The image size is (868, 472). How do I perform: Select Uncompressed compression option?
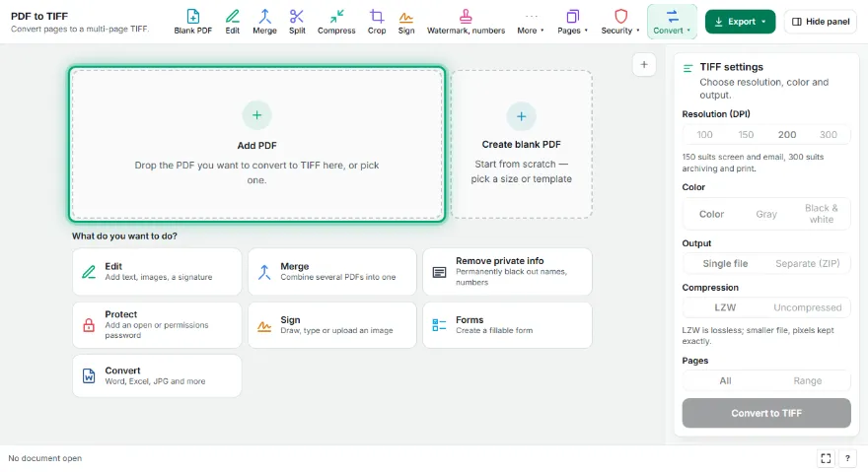coord(807,307)
